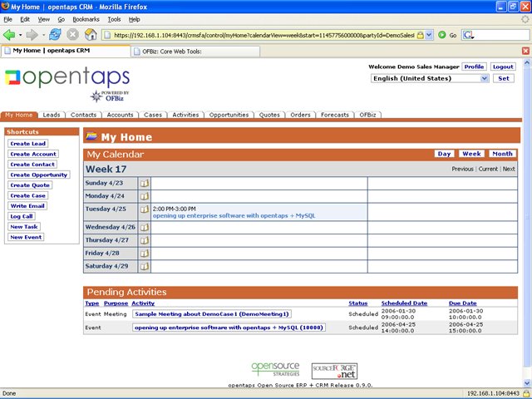Switch to the Opportunities tab
This screenshot has height=399, width=532.
coord(229,116)
